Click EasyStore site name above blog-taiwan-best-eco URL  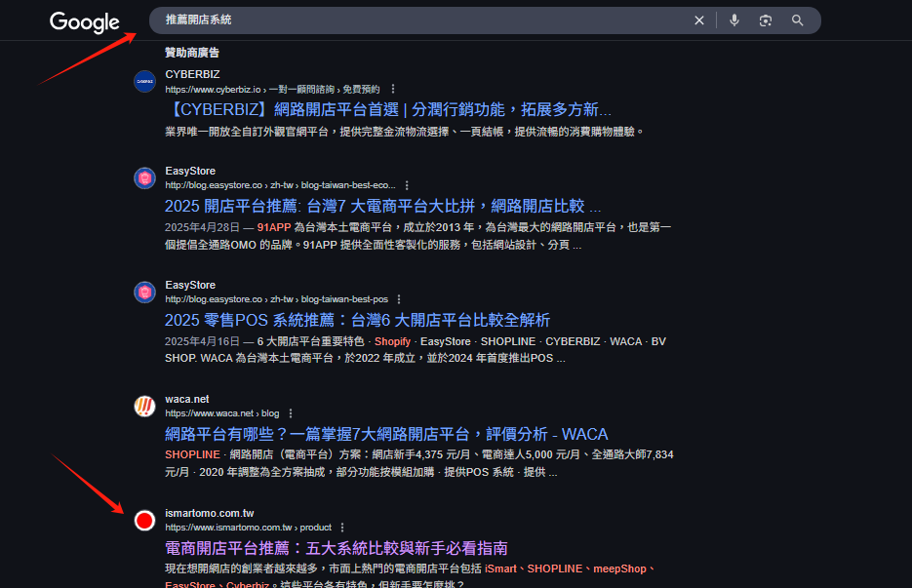pos(190,171)
